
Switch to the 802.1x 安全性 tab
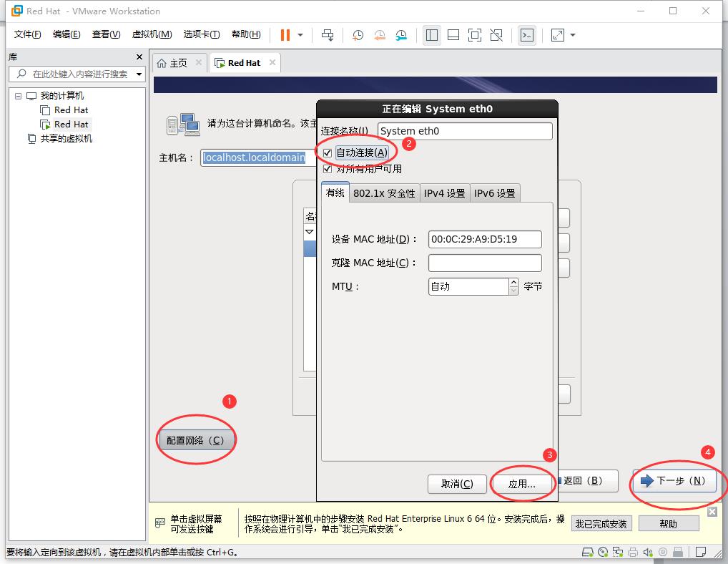point(384,193)
